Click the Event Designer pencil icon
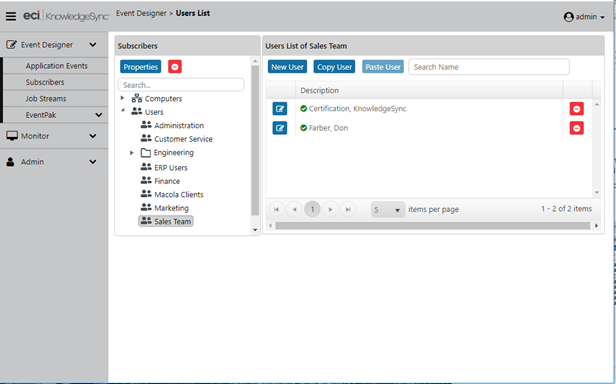 tap(11, 44)
